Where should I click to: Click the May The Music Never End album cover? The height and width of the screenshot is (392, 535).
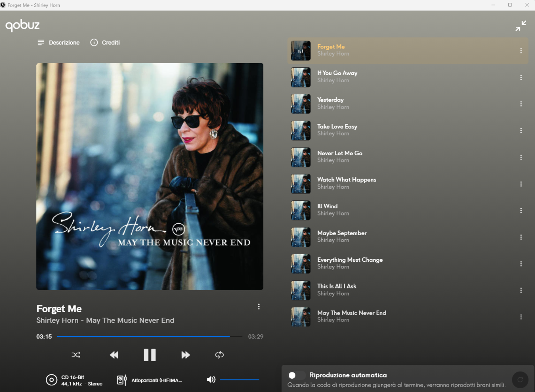pyautogui.click(x=150, y=176)
